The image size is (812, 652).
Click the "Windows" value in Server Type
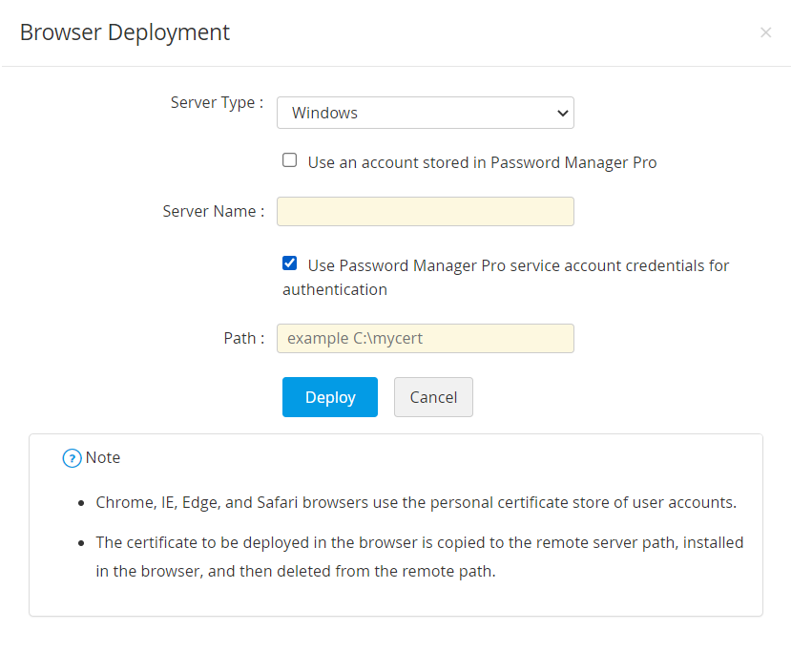[x=324, y=113]
